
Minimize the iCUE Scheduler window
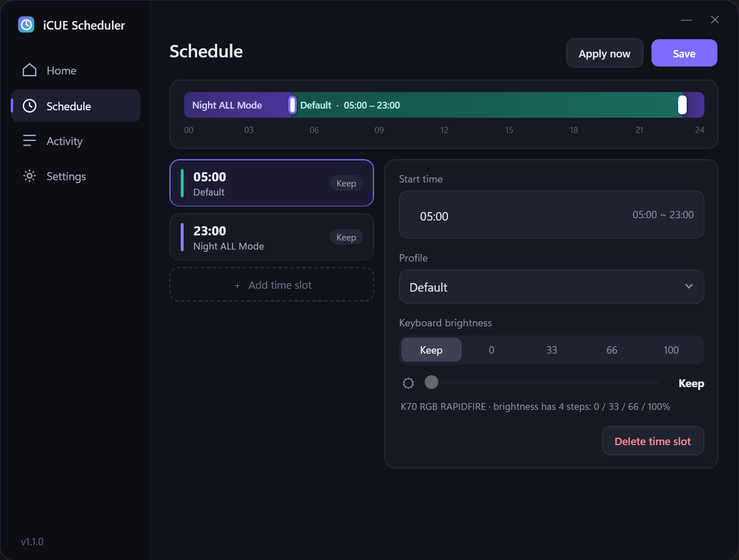pyautogui.click(x=687, y=20)
